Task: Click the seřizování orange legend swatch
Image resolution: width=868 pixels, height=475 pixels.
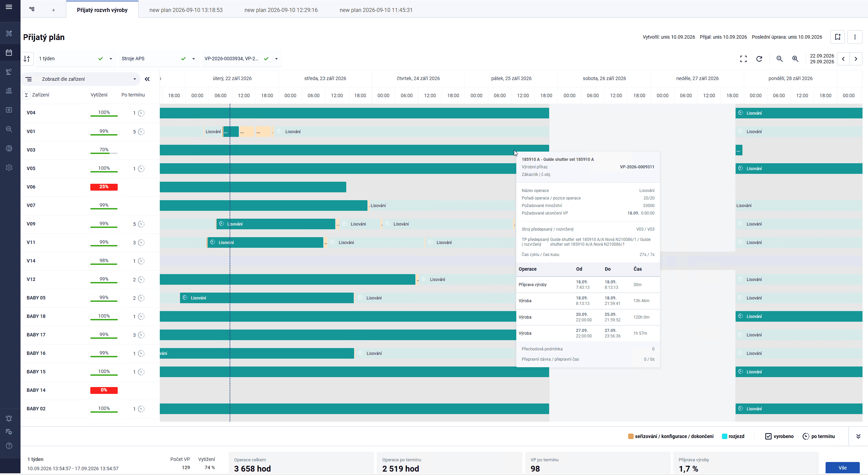Action: 631,436
